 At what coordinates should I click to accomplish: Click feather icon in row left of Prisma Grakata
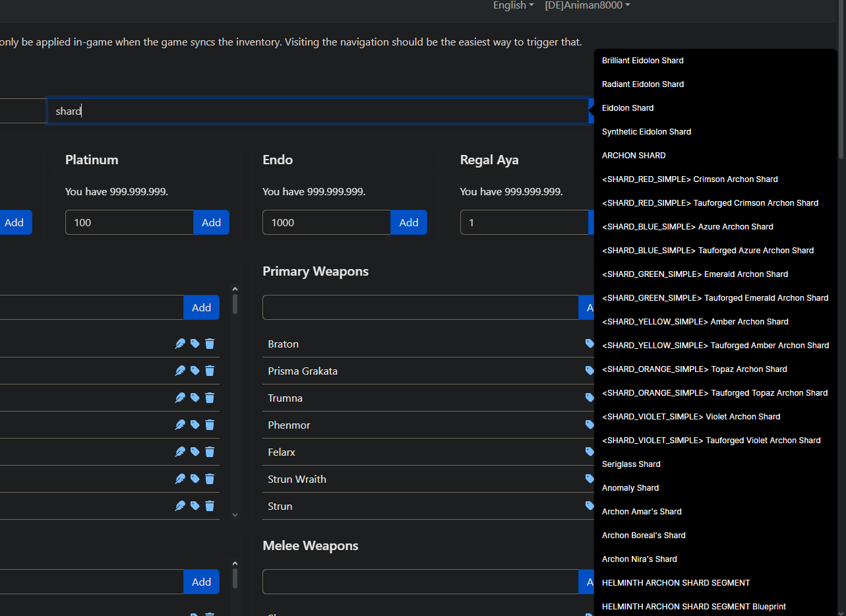(x=180, y=371)
